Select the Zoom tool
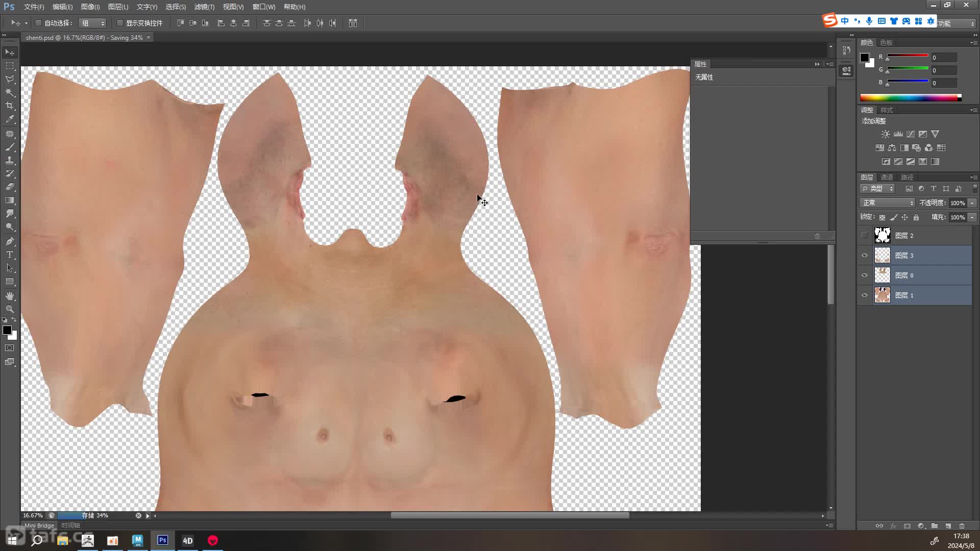The height and width of the screenshot is (551, 980). tap(10, 309)
